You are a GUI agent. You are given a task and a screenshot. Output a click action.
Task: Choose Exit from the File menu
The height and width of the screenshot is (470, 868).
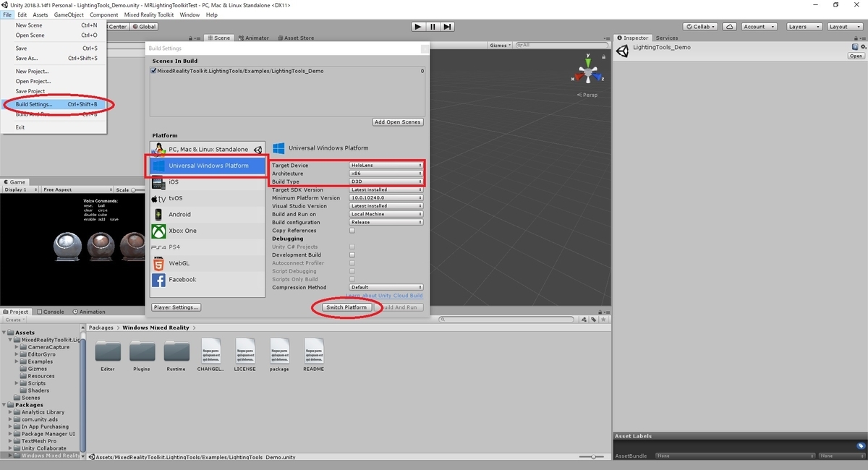(x=54, y=127)
